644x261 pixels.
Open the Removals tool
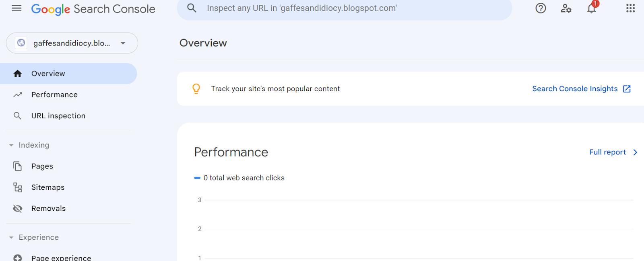48,209
